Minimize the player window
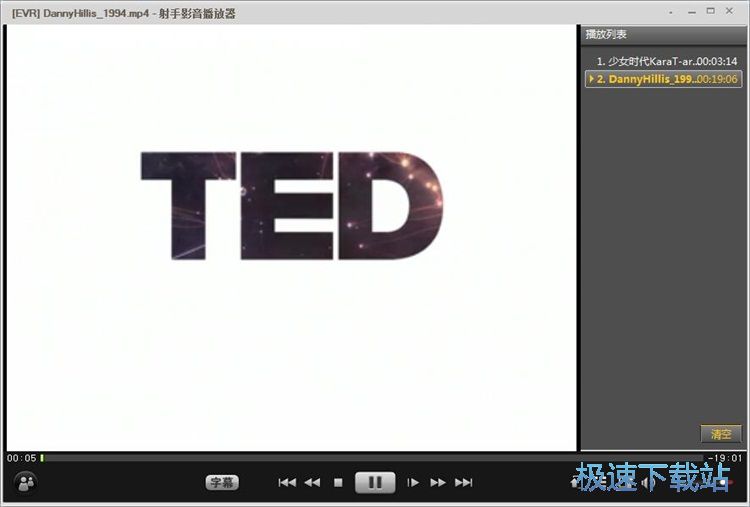The height and width of the screenshot is (507, 750). 692,12
